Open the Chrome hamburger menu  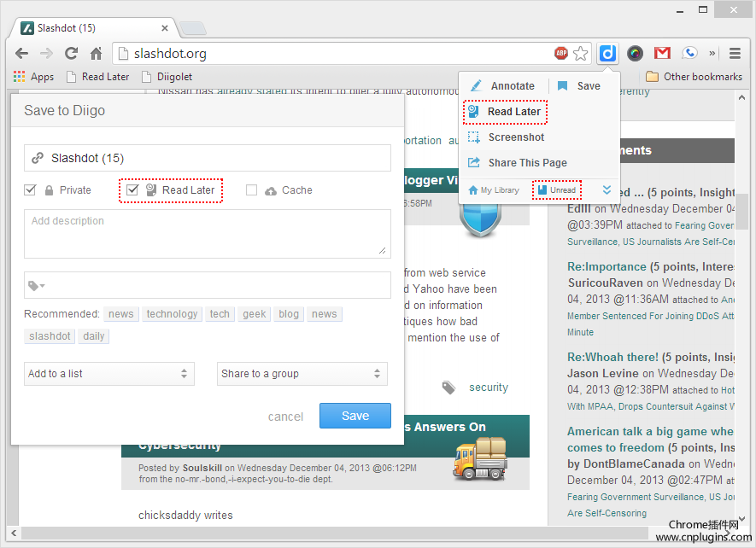735,53
